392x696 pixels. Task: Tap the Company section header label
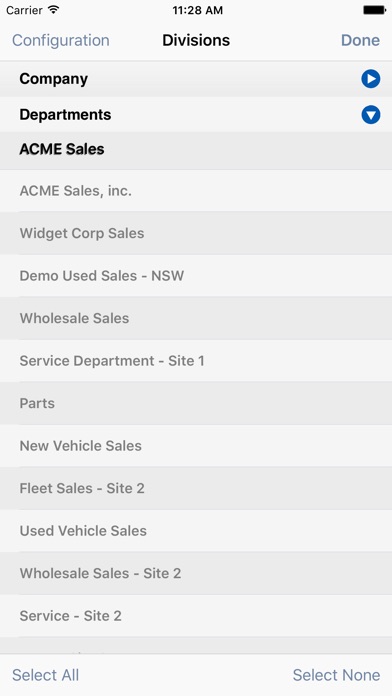54,79
